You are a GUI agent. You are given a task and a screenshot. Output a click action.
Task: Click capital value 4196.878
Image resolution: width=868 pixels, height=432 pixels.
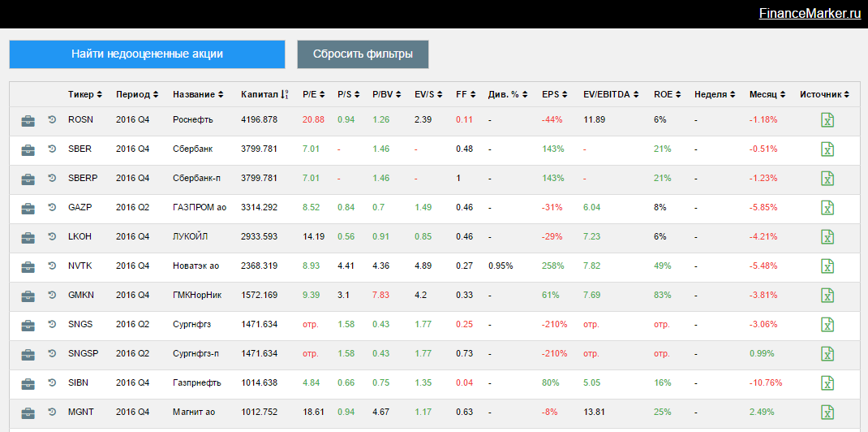click(259, 119)
